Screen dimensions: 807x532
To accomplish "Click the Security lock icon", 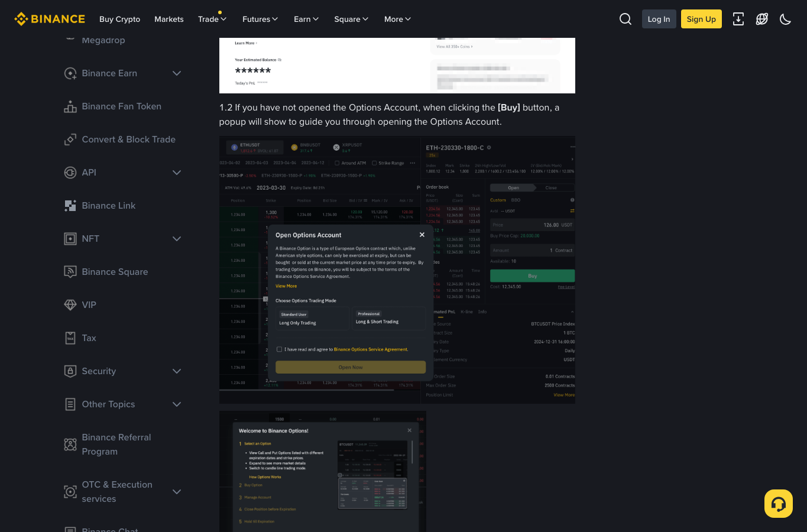I will (70, 371).
